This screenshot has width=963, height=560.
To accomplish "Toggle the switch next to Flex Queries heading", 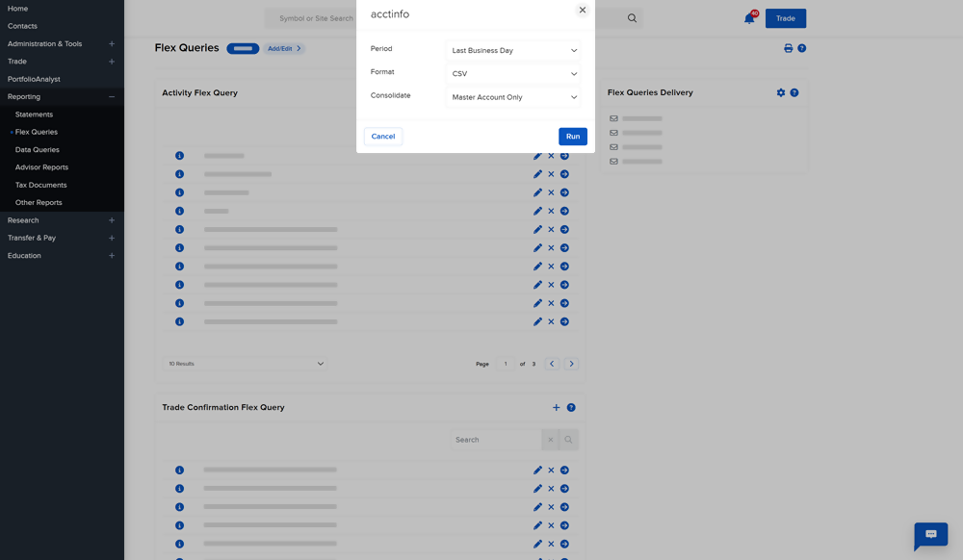I will [242, 46].
